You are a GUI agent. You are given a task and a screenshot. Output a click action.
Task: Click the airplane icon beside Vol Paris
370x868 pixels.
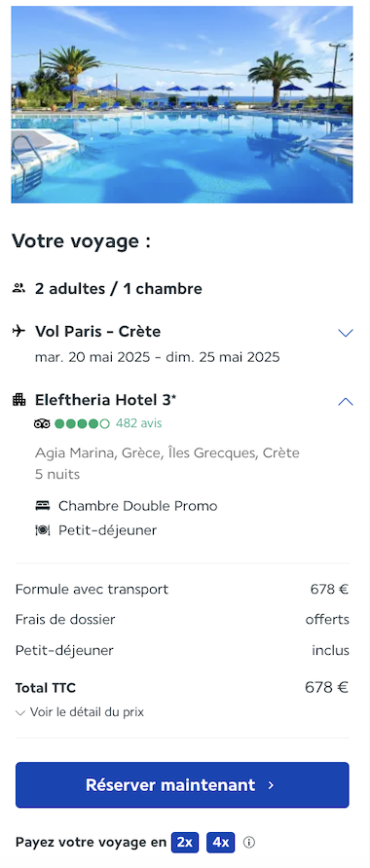pyautogui.click(x=18, y=331)
